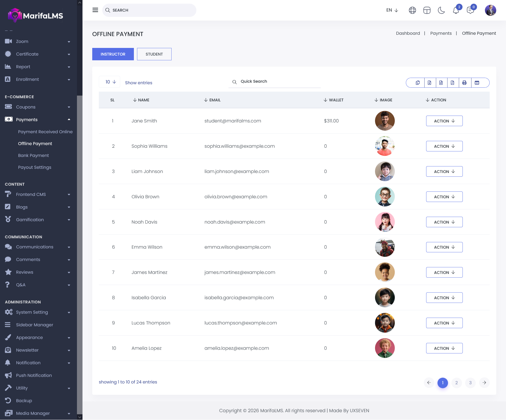The image size is (506, 420).
Task: Go to pagination page 2
Action: coord(456,383)
